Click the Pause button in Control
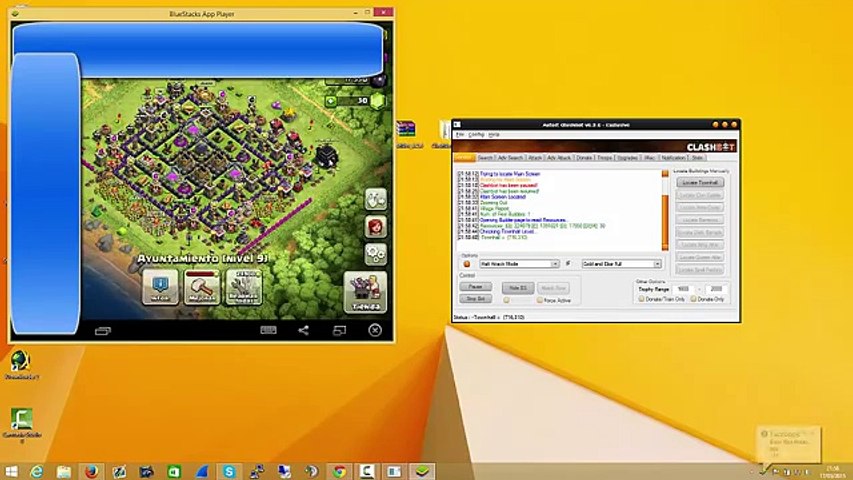The image size is (853, 480). click(x=475, y=287)
